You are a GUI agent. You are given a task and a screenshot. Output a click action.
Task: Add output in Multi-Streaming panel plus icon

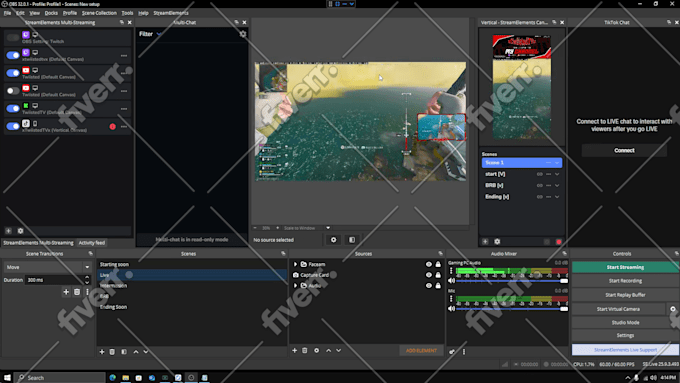tap(8, 231)
